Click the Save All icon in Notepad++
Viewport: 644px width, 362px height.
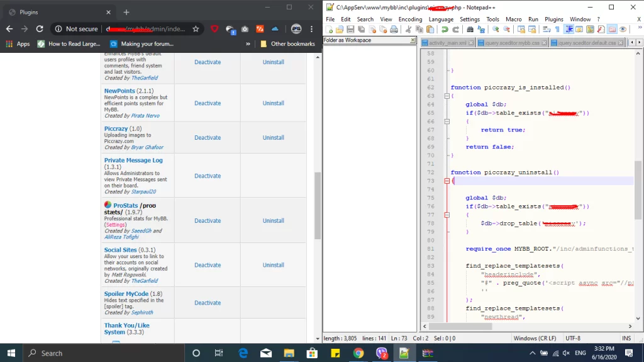click(362, 29)
